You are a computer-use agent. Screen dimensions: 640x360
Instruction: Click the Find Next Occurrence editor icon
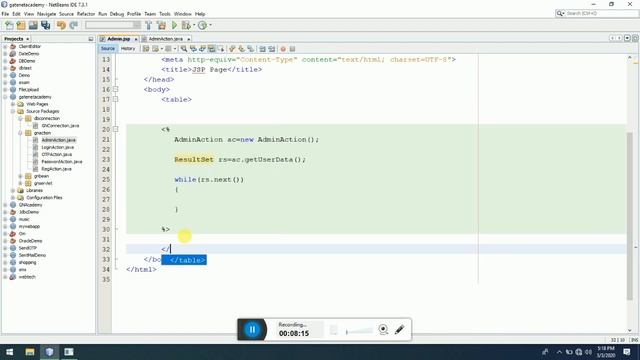point(202,49)
